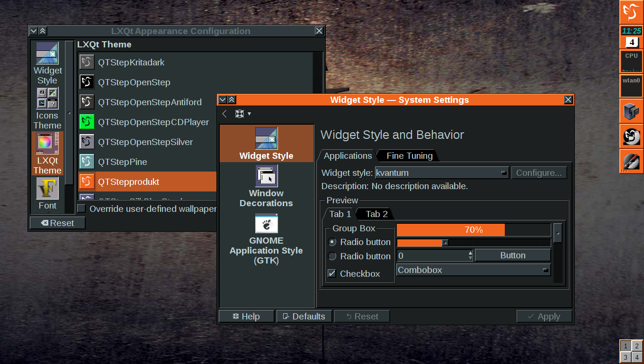Click preview spinbox arrows

470,255
